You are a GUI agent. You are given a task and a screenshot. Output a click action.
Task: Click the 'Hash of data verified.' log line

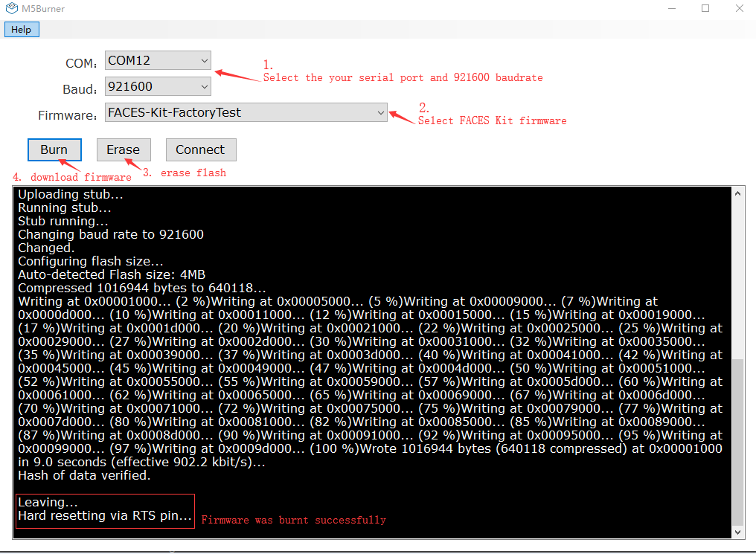click(x=84, y=475)
